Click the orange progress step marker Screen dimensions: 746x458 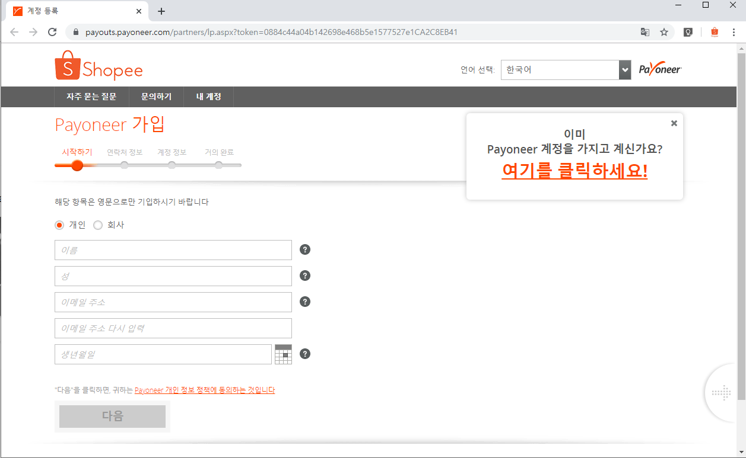click(77, 166)
